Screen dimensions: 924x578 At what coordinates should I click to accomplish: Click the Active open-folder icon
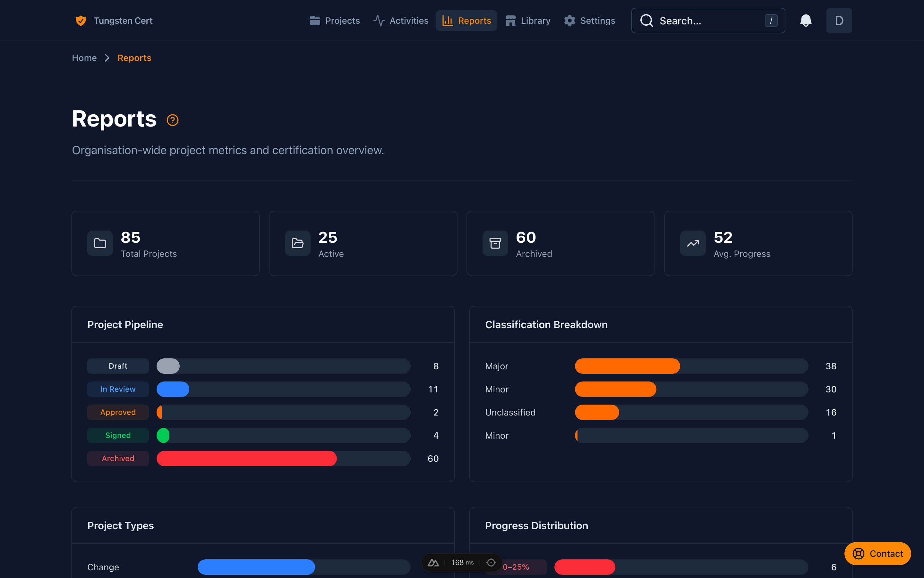pyautogui.click(x=297, y=243)
